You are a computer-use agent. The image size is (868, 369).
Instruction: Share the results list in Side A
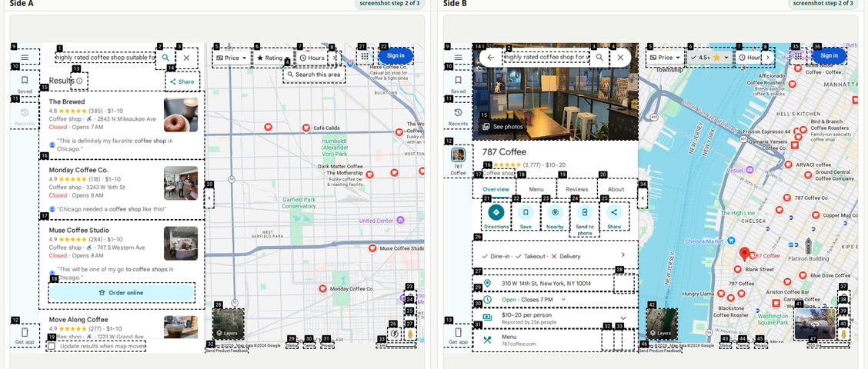(182, 82)
